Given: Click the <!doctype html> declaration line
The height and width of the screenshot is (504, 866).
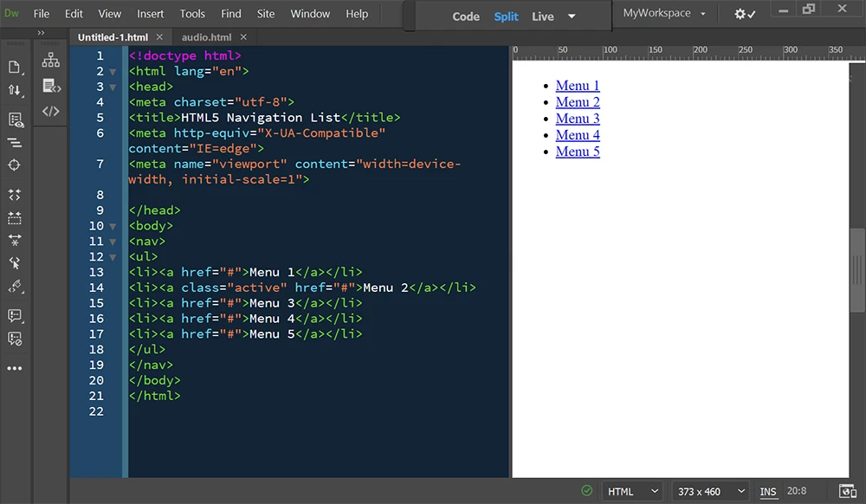Looking at the screenshot, I should tap(185, 55).
